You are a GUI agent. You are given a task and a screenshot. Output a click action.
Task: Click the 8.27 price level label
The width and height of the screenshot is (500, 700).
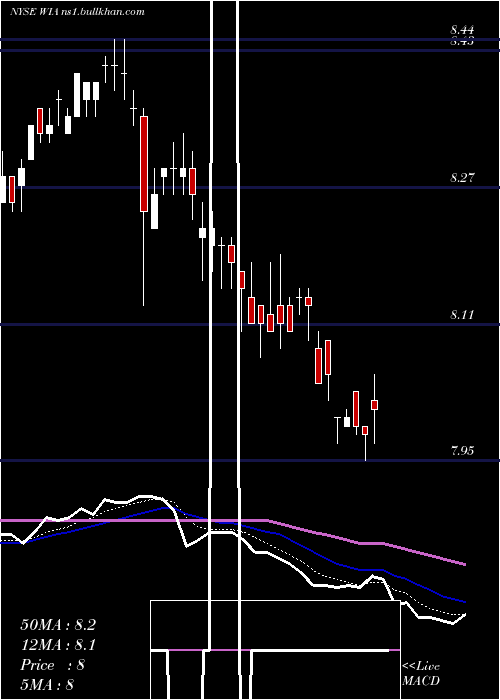coord(462,178)
